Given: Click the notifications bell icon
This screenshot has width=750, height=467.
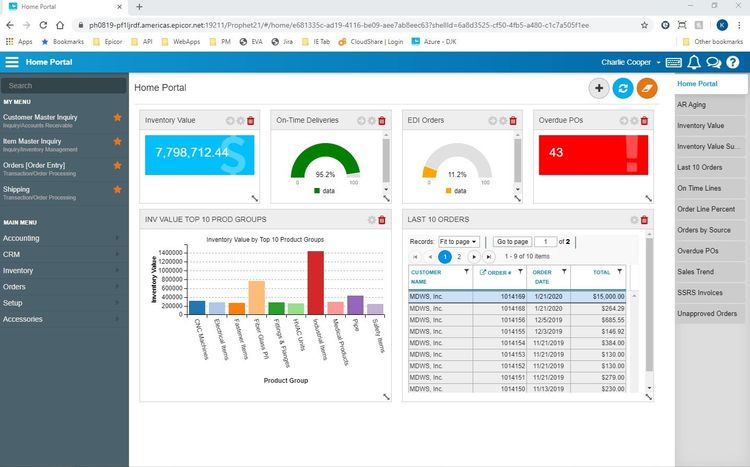Looking at the screenshot, I should pyautogui.click(x=694, y=62).
